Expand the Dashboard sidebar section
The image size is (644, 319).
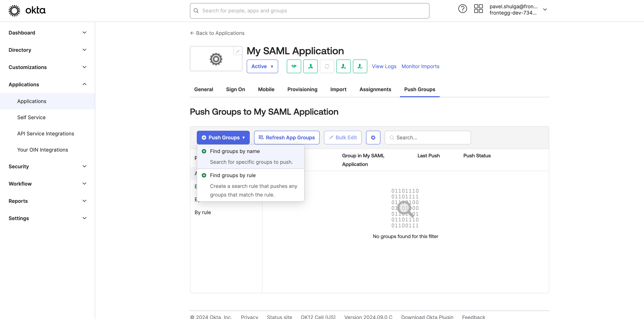(x=47, y=33)
